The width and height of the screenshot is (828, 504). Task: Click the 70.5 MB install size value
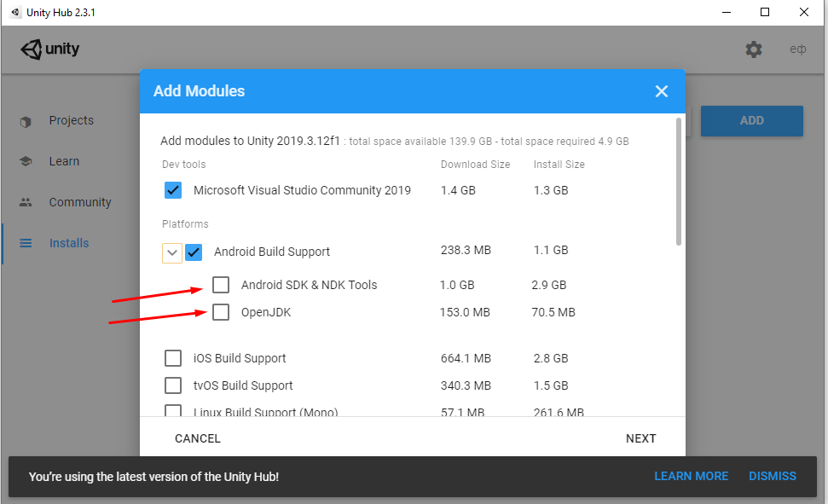click(x=553, y=312)
